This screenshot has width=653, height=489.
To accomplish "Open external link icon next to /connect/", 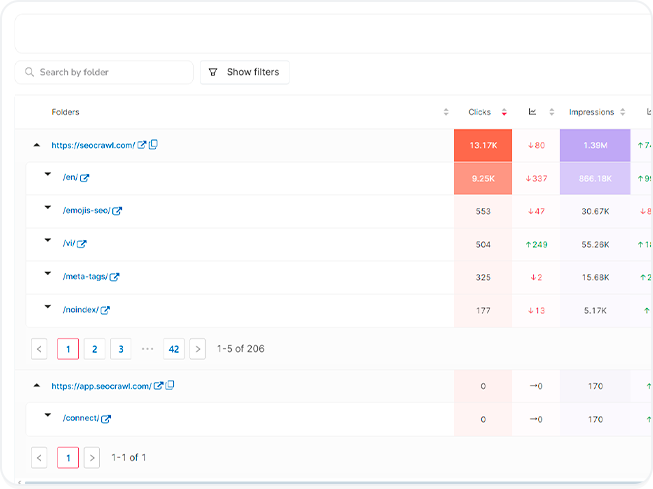I will (x=106, y=419).
